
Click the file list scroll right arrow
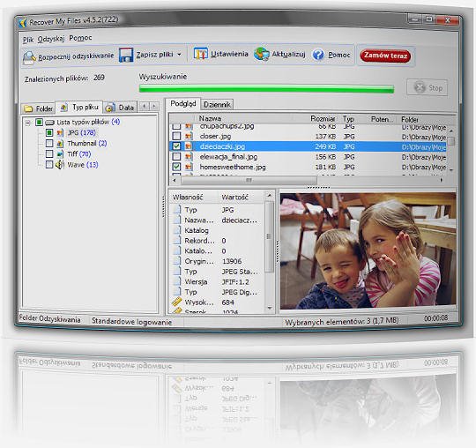pos(441,181)
